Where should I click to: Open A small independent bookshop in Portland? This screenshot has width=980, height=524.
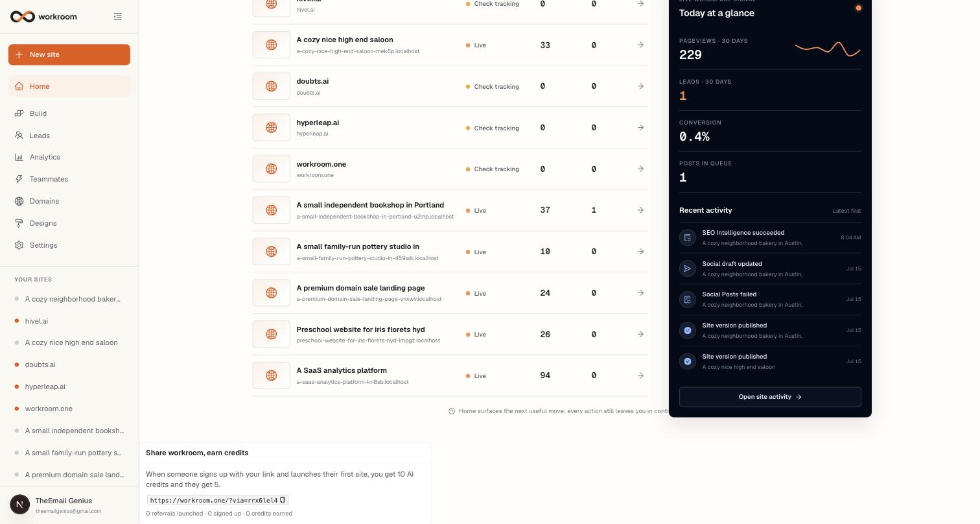tap(370, 205)
